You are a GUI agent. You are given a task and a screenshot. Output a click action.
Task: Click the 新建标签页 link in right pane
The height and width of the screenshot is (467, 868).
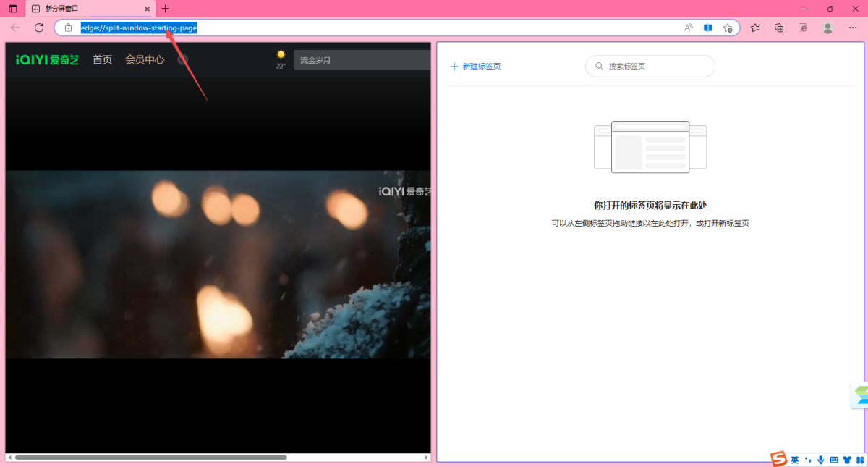click(475, 66)
